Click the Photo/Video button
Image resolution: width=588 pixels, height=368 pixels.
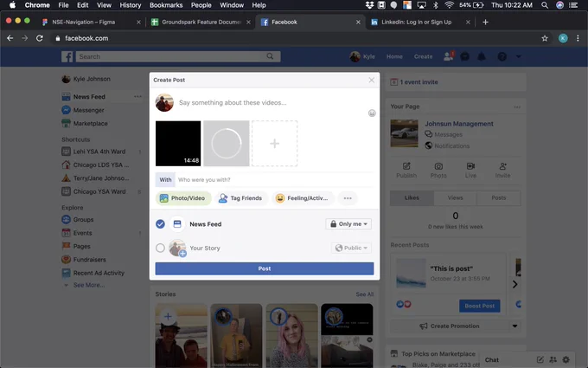[183, 198]
